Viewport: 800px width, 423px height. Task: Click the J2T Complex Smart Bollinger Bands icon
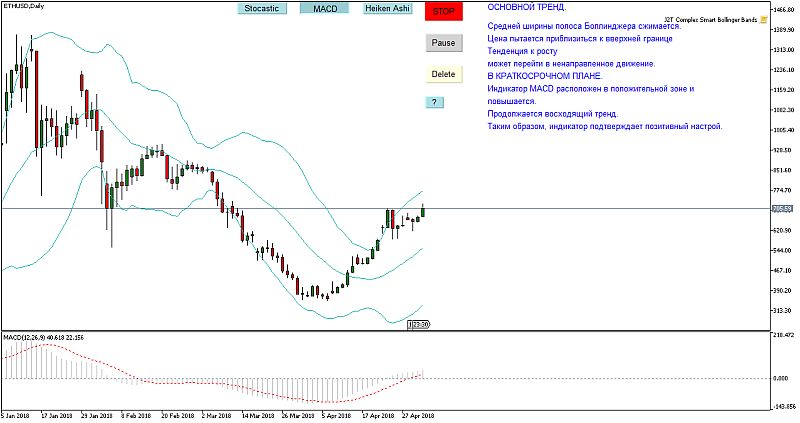coord(763,20)
